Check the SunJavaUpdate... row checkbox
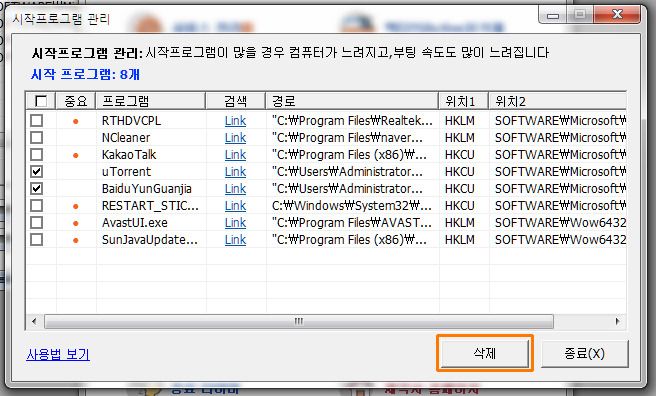The height and width of the screenshot is (396, 656). (x=36, y=240)
